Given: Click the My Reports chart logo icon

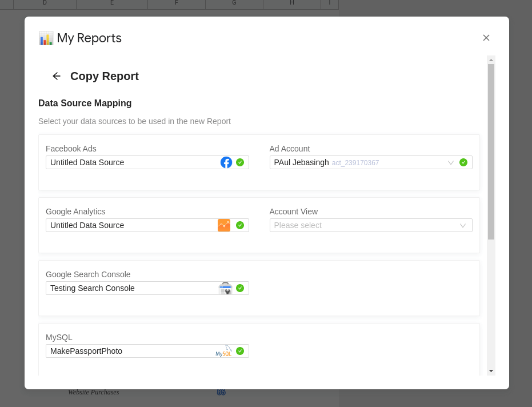Looking at the screenshot, I should (x=46, y=38).
